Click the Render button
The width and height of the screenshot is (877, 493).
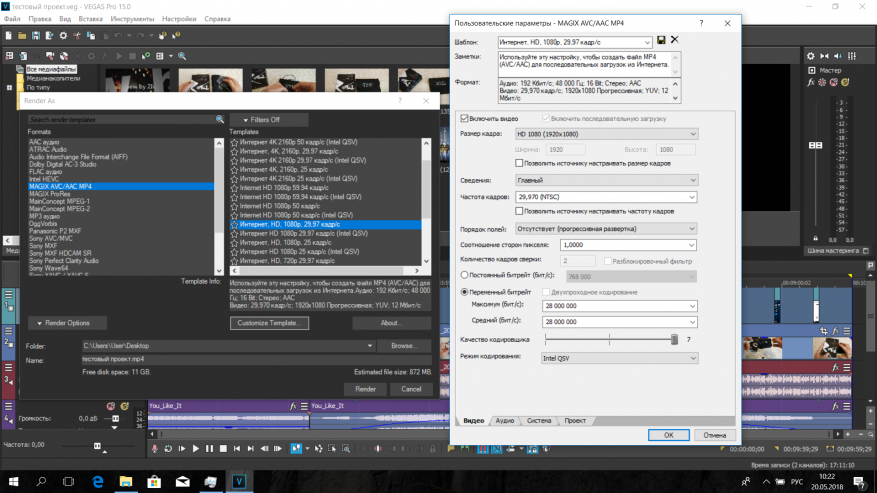point(365,389)
